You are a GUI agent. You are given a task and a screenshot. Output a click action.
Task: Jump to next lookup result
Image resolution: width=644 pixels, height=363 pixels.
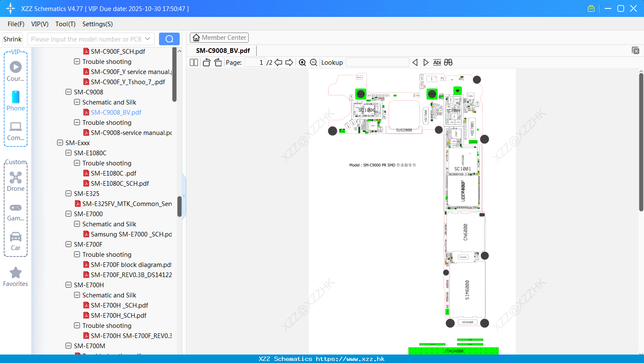click(426, 62)
